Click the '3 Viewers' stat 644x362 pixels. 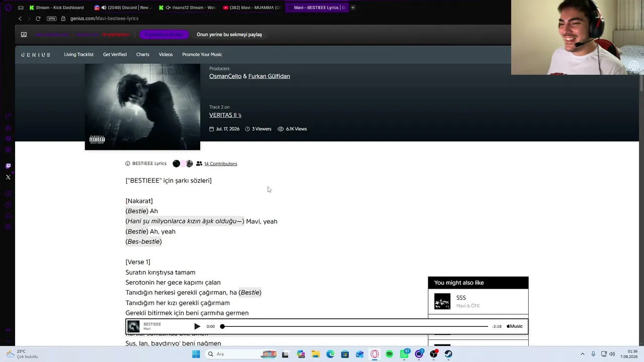click(258, 129)
